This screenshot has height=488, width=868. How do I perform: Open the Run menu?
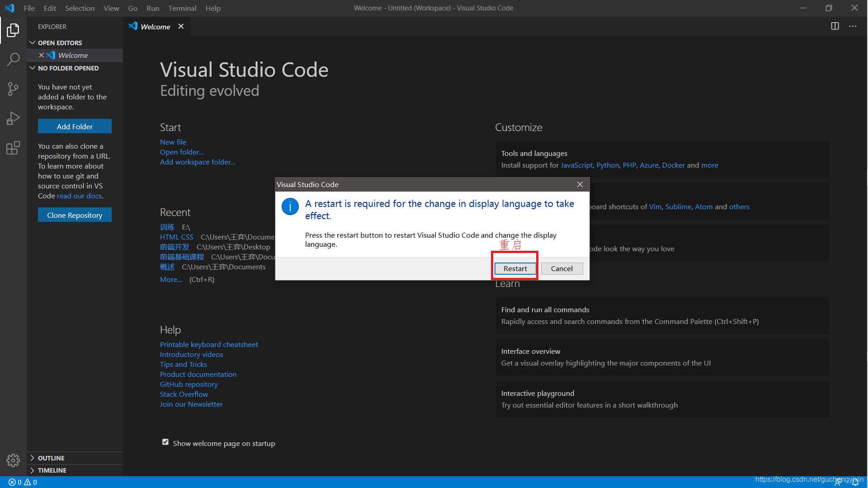pos(153,8)
